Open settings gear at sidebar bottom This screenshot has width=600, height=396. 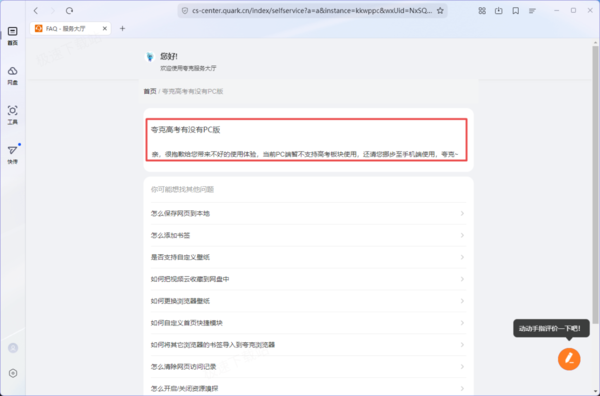pos(13,373)
